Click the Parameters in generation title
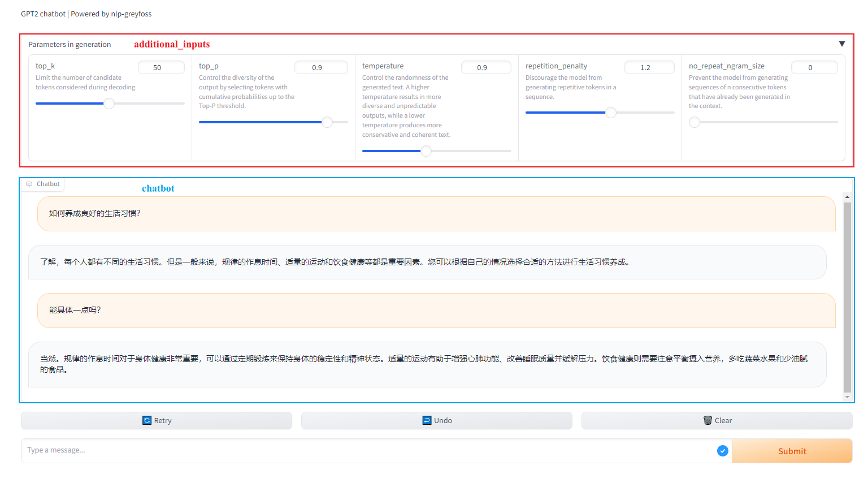Screen dimensions: 868x487 [70, 44]
